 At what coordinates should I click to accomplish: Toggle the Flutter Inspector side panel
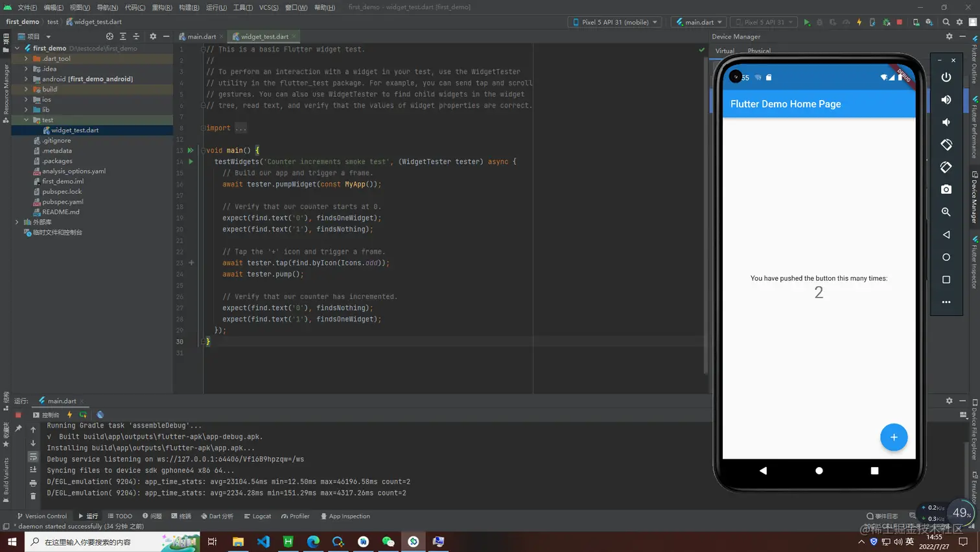(x=974, y=262)
